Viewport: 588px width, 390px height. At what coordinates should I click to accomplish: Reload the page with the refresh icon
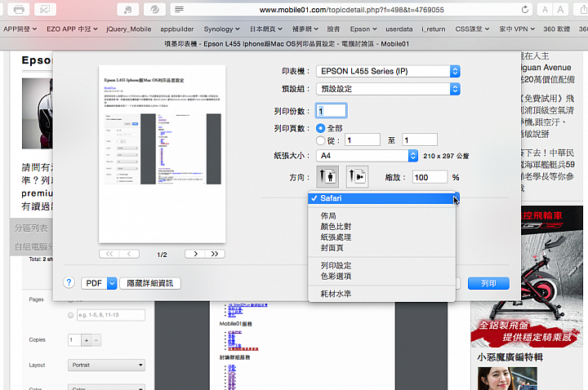click(x=525, y=9)
